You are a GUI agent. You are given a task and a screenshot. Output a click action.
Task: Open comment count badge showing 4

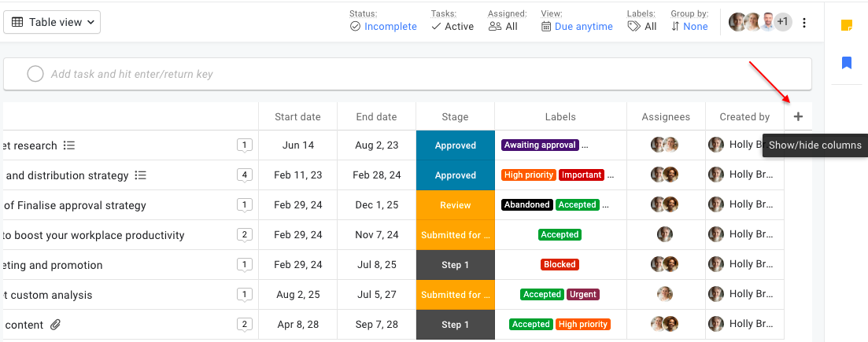(245, 175)
